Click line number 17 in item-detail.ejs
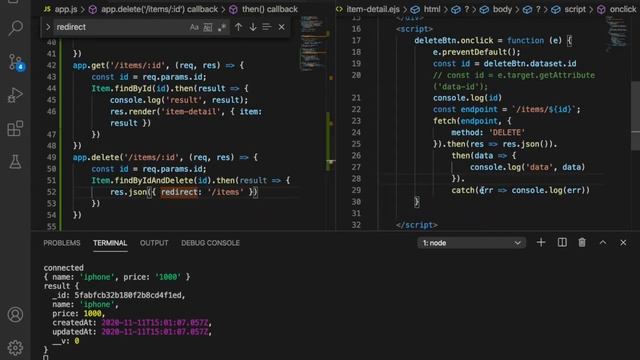The height and width of the screenshot is (360, 640). (x=356, y=40)
